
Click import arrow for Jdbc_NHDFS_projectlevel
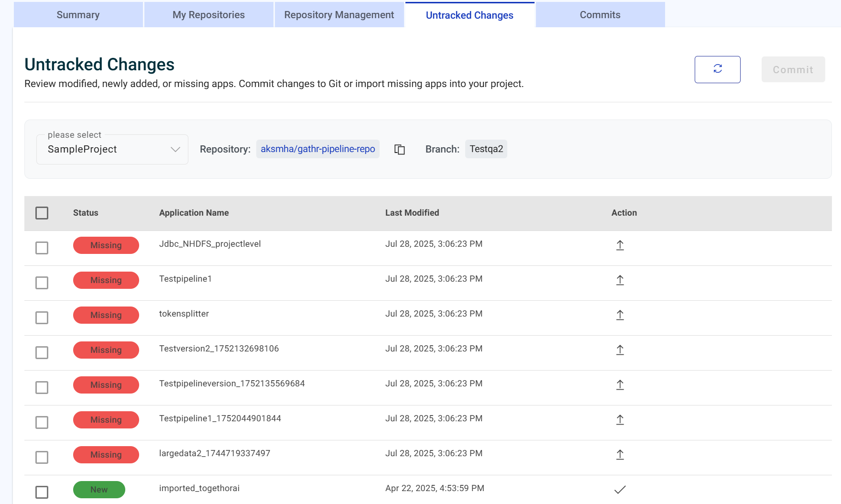620,245
